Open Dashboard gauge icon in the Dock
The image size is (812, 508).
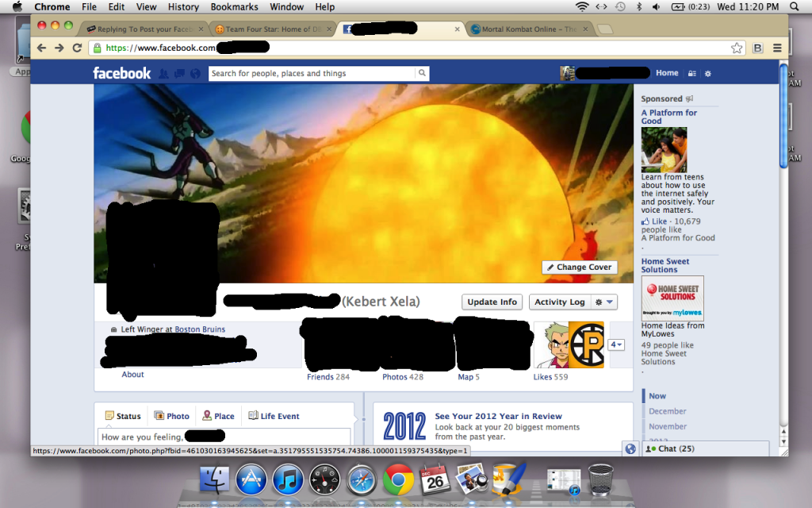(324, 479)
